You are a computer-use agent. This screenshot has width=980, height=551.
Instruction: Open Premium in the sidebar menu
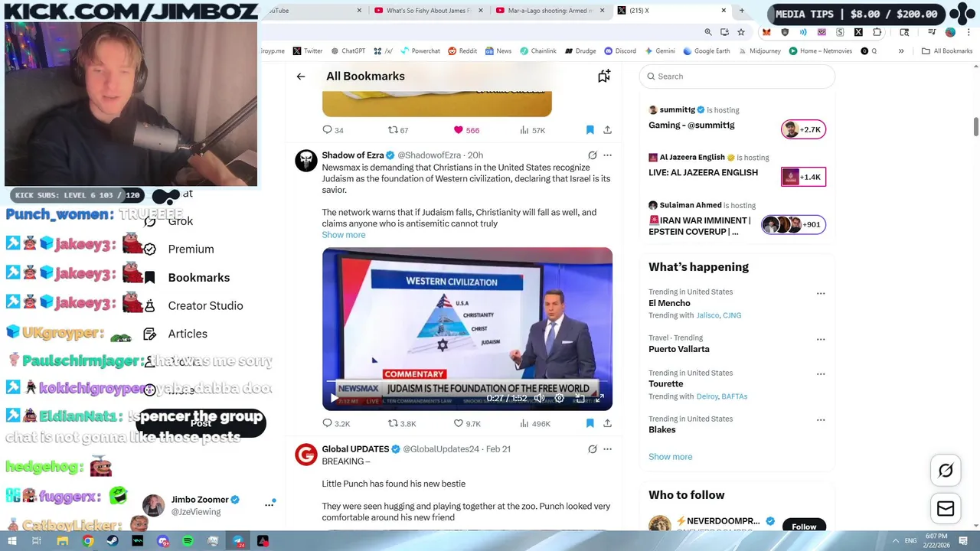(x=191, y=249)
